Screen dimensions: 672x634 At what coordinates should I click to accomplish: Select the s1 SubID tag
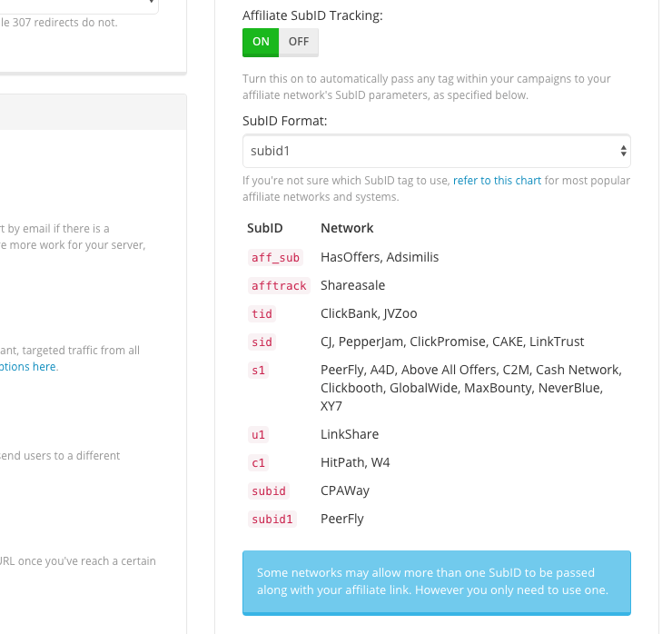click(x=258, y=371)
